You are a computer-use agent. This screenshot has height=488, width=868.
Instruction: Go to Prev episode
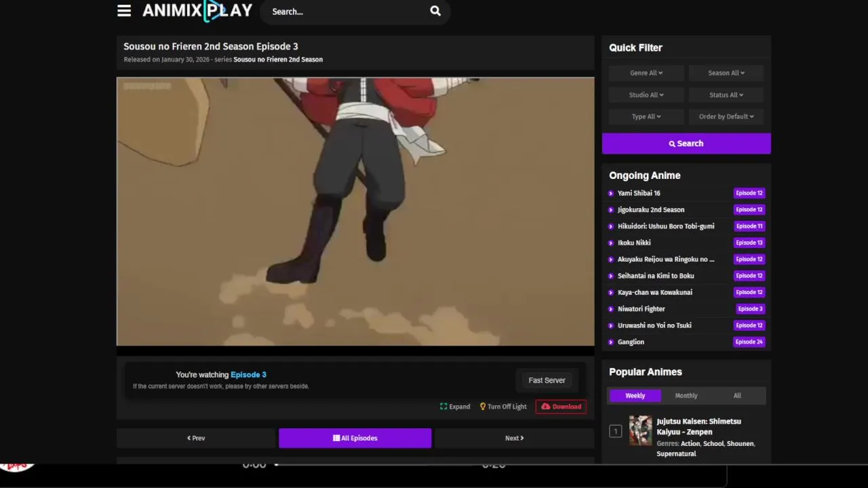[196, 439]
